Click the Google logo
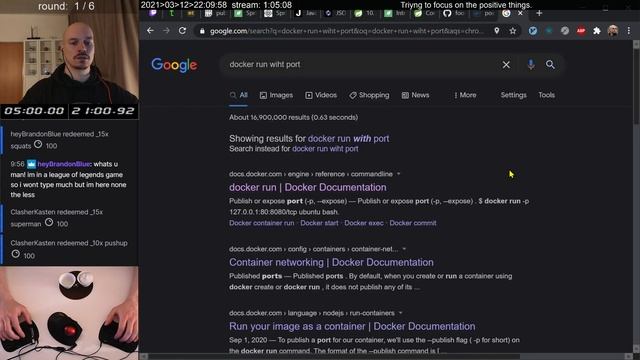This screenshot has width=640, height=360. click(174, 64)
